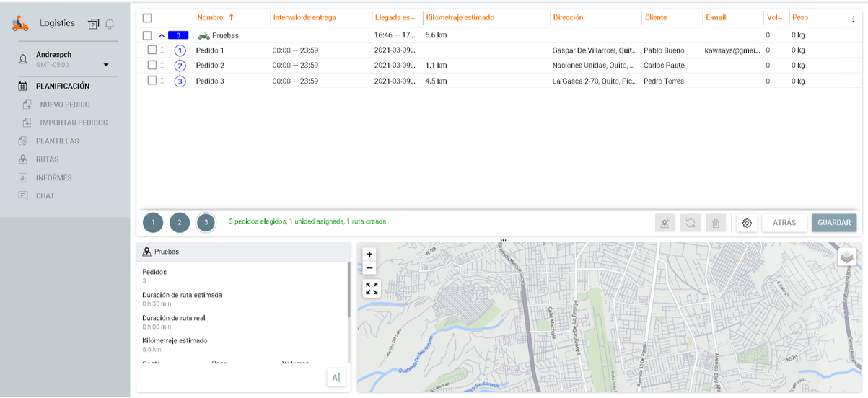Click the E-mail column header
The width and height of the screenshot is (868, 398).
tap(716, 17)
